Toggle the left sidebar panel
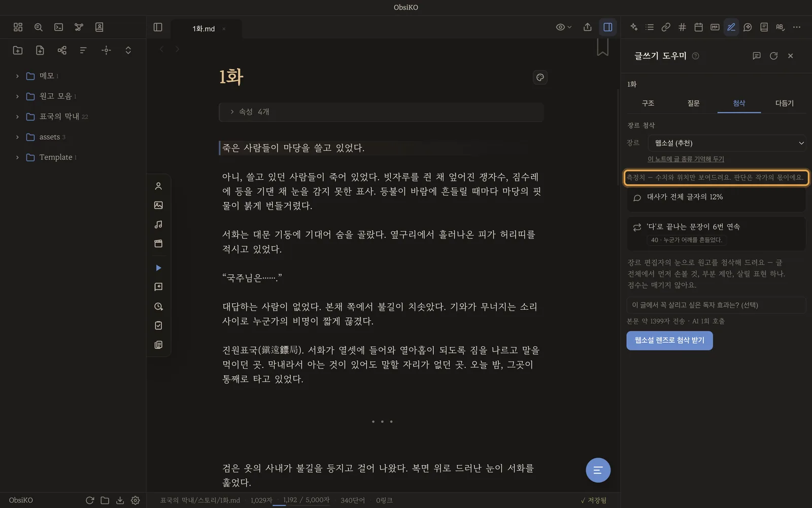 click(158, 27)
